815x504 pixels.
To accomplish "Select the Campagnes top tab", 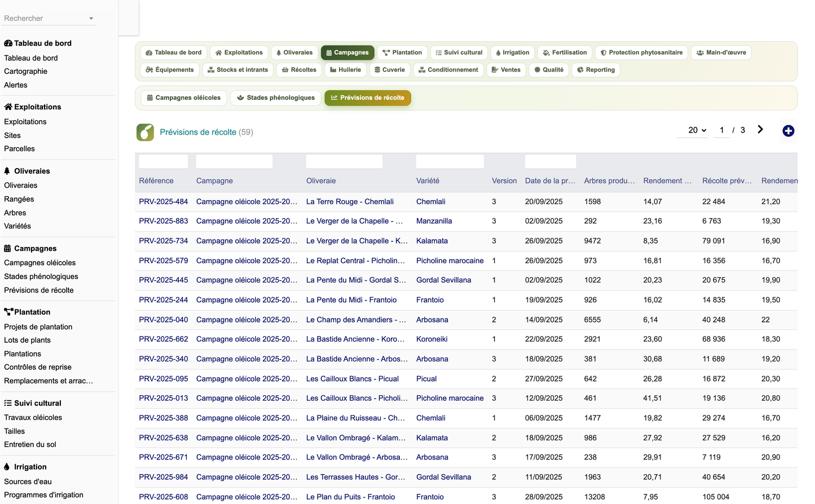I will click(347, 52).
